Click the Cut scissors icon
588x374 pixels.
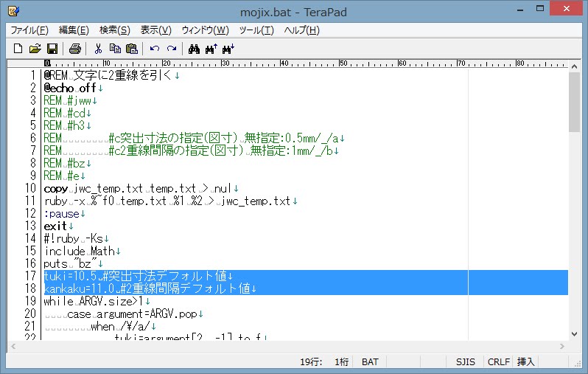98,49
